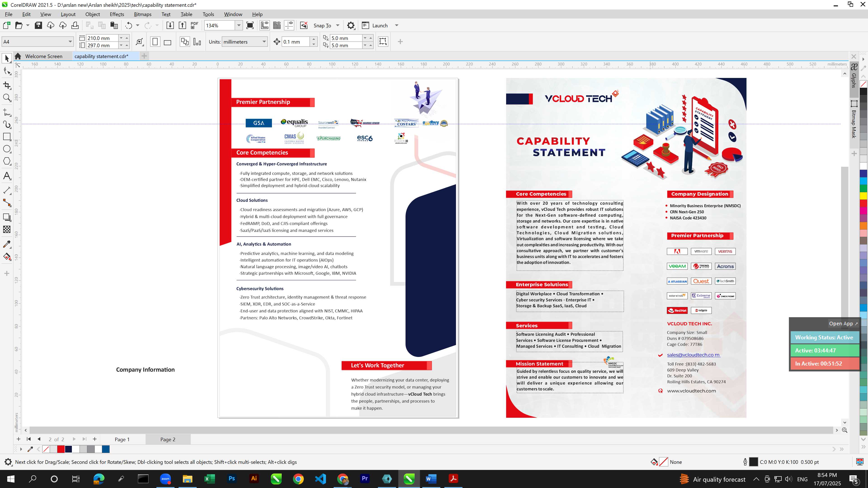
Task: Select the Connector tool
Action: tap(7, 203)
